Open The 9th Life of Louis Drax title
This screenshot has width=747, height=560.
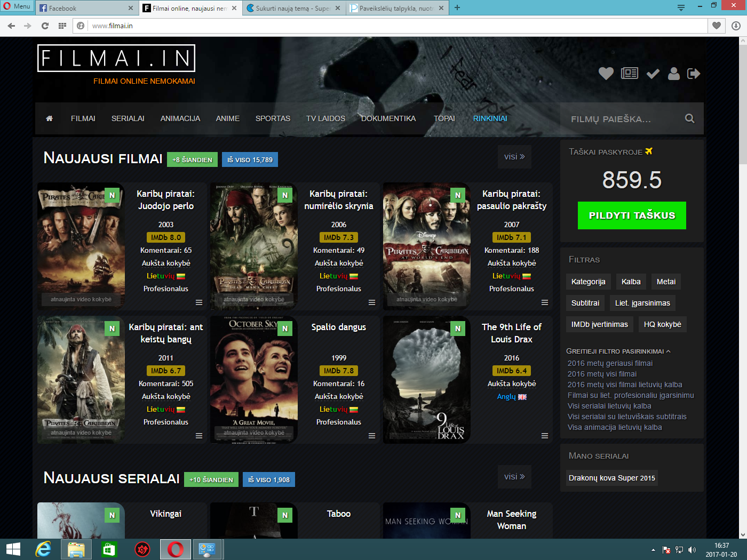512,333
